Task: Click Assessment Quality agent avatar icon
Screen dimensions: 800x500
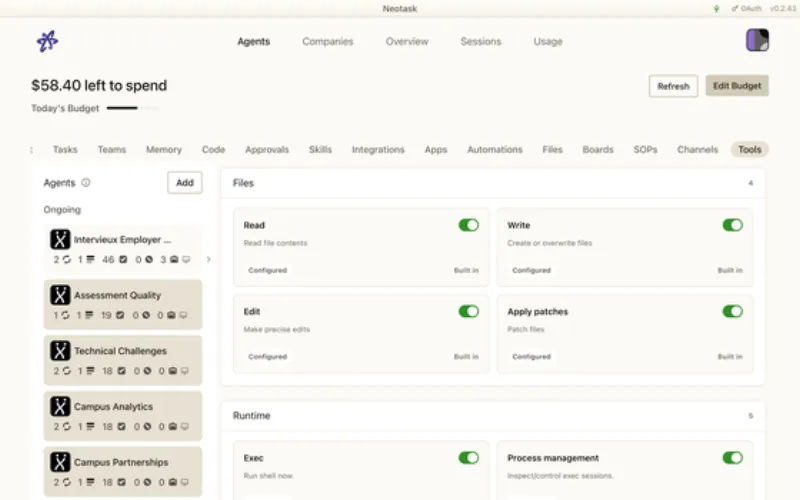Action: pyautogui.click(x=60, y=295)
